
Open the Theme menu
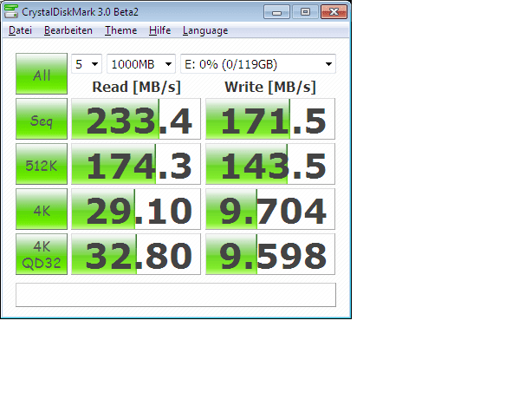pos(120,30)
